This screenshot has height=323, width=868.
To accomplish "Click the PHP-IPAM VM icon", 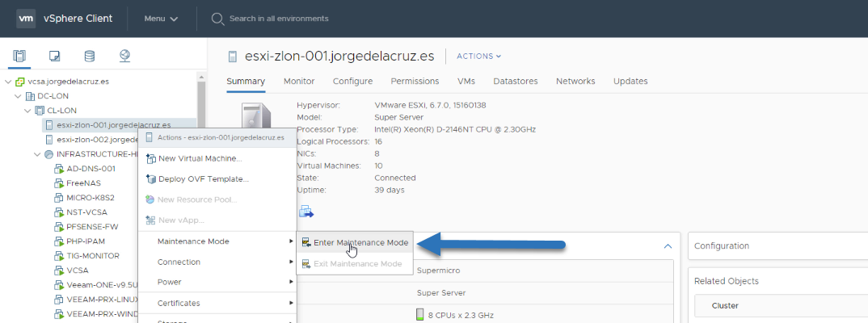I will [x=59, y=241].
